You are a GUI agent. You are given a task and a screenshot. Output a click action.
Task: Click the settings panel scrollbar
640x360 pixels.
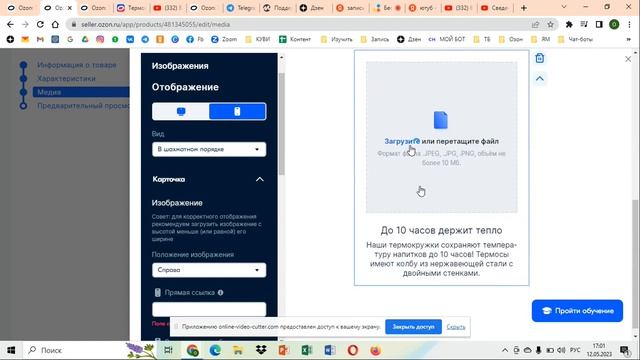point(281,124)
